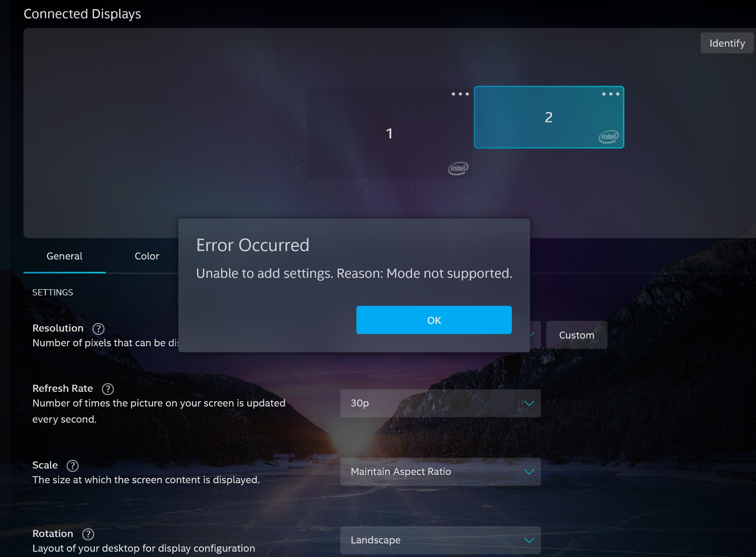Open three-dot menu on display 2
Image resolution: width=756 pixels, height=557 pixels.
(x=611, y=94)
